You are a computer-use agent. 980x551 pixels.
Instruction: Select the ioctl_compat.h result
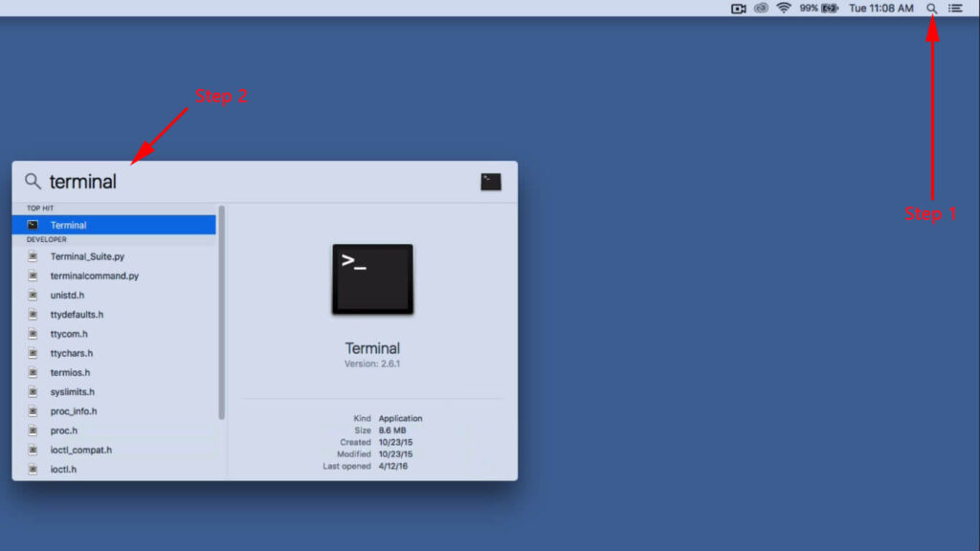[x=114, y=450]
